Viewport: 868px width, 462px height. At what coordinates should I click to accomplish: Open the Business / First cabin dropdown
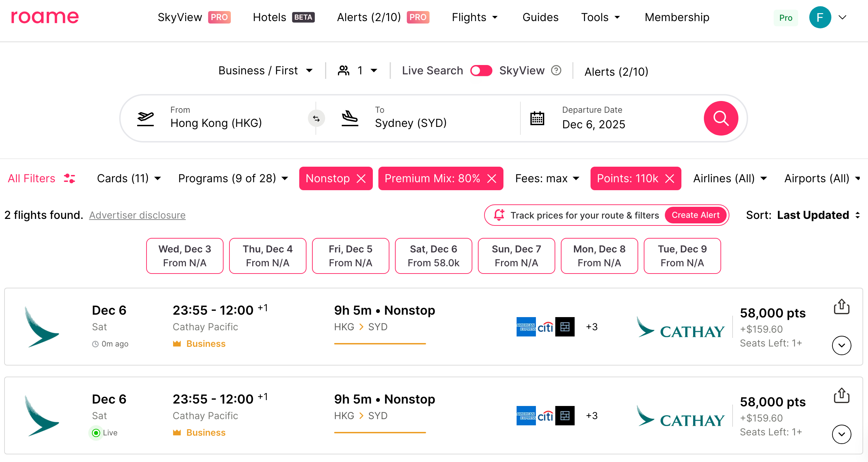coord(265,71)
